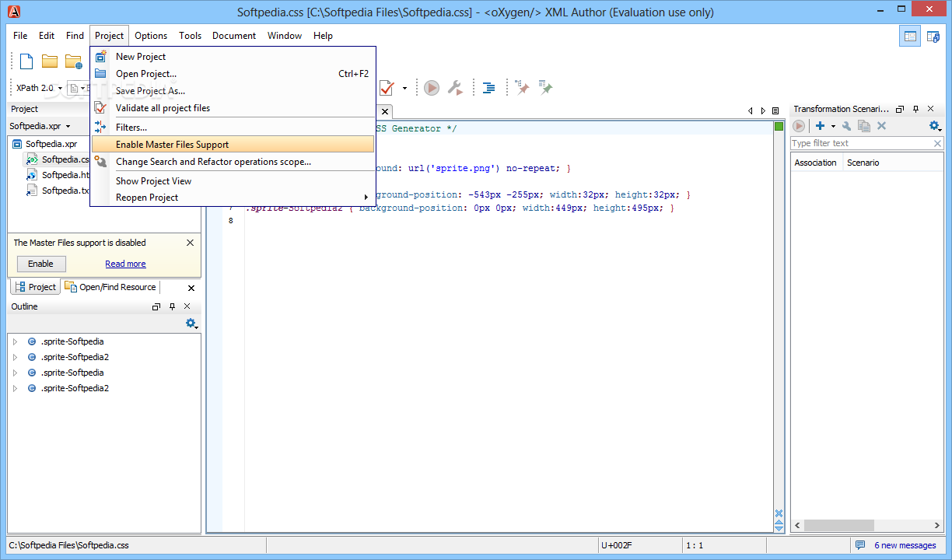Viewport: 952px width, 560px height.
Task: Click the Open URL folder-with-globe icon
Action: pyautogui.click(x=74, y=61)
